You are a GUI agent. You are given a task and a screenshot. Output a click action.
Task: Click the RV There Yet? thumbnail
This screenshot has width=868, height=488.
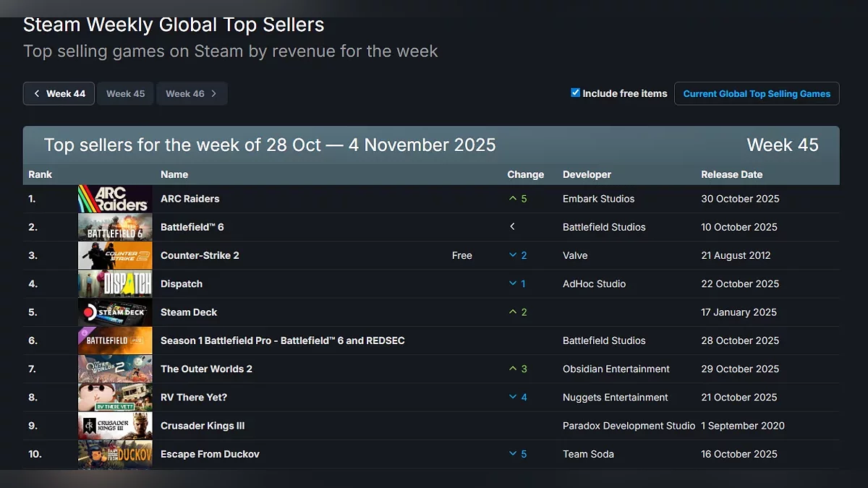point(115,397)
